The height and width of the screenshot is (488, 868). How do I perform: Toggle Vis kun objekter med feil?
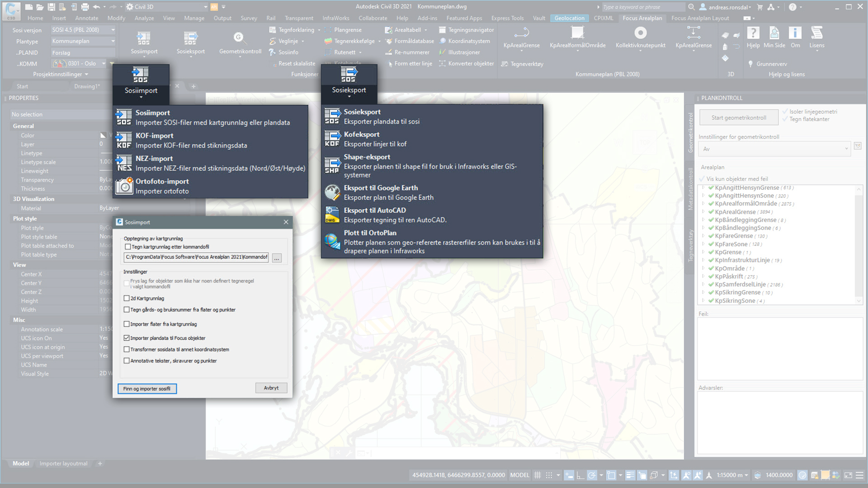click(702, 179)
